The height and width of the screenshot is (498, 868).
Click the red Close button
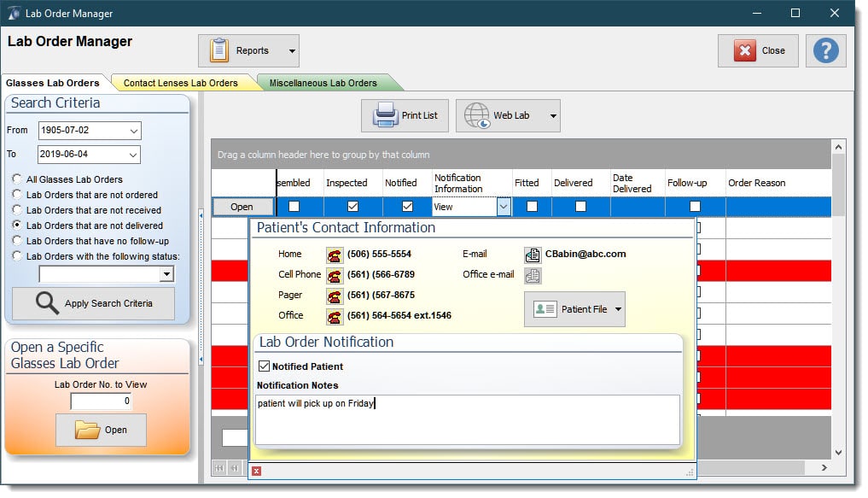(x=758, y=51)
